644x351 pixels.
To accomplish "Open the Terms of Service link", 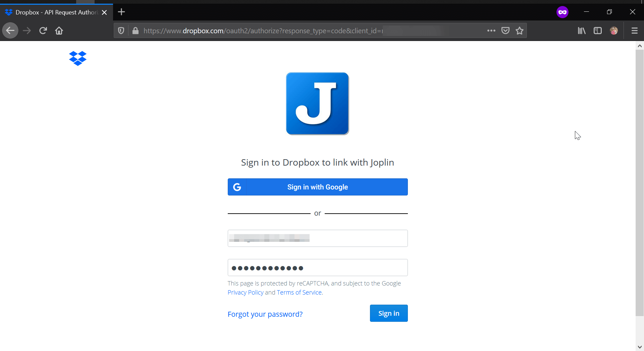I will 299,292.
